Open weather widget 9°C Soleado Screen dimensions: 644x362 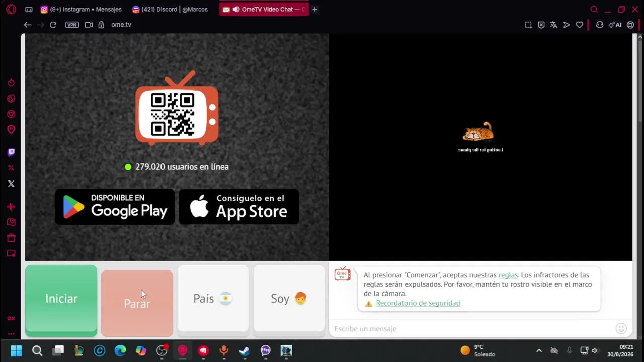(478, 350)
